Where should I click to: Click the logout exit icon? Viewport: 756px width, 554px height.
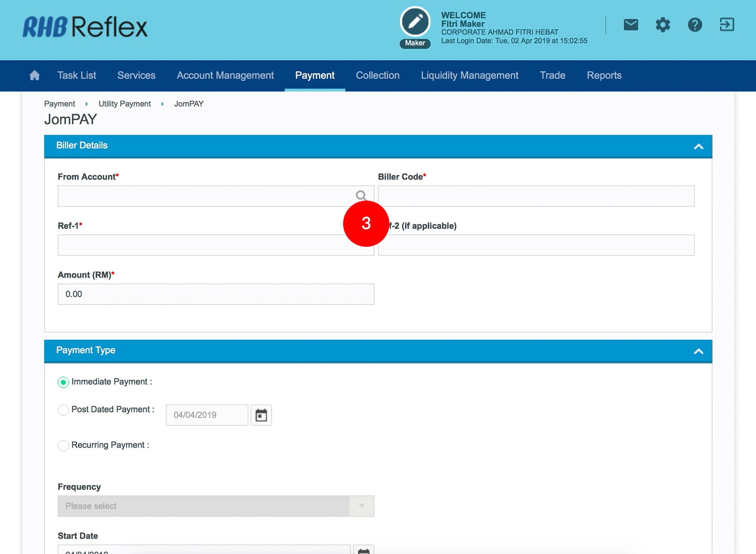[727, 25]
